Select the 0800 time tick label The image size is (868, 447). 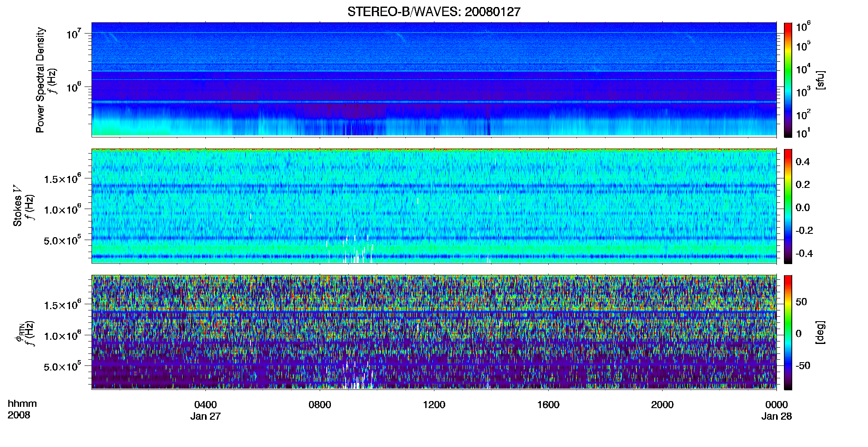[x=320, y=405]
